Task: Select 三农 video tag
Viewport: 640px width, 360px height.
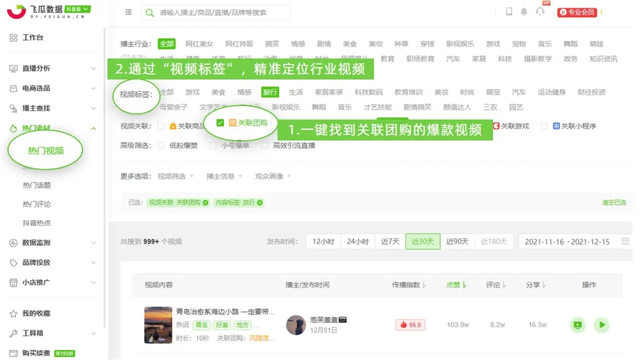Action: (490, 107)
